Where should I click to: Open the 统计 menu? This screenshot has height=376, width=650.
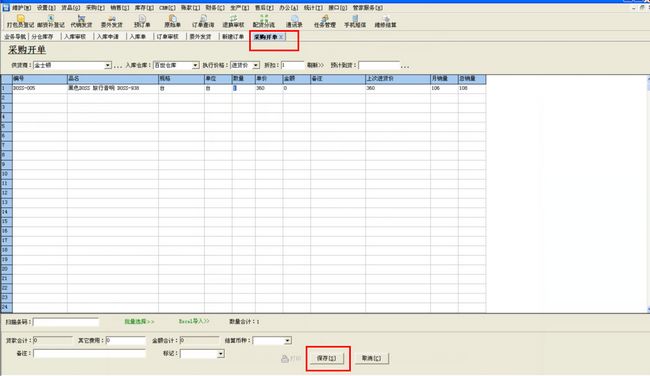pos(313,7)
